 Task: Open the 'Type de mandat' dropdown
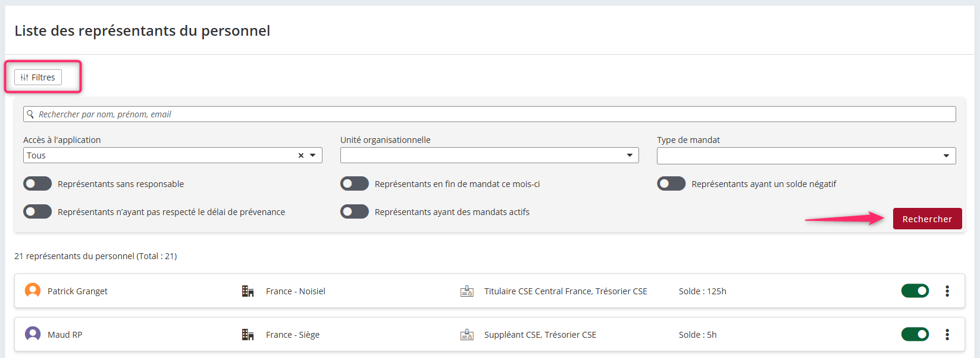click(946, 155)
